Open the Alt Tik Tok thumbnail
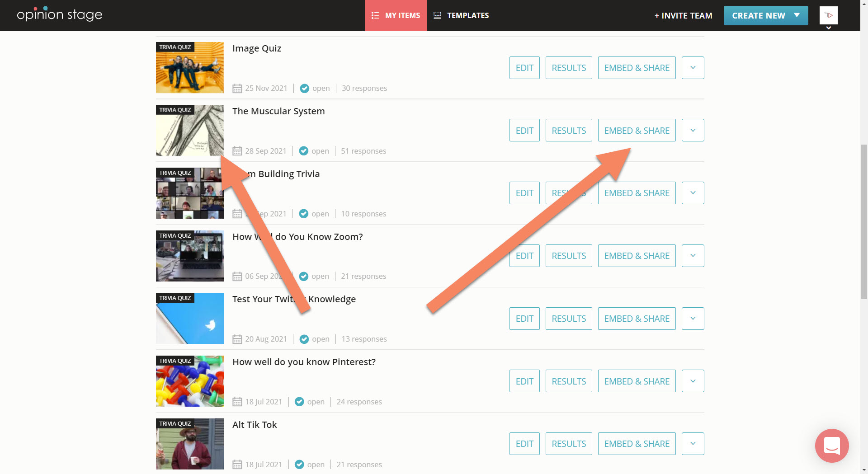 [190, 444]
